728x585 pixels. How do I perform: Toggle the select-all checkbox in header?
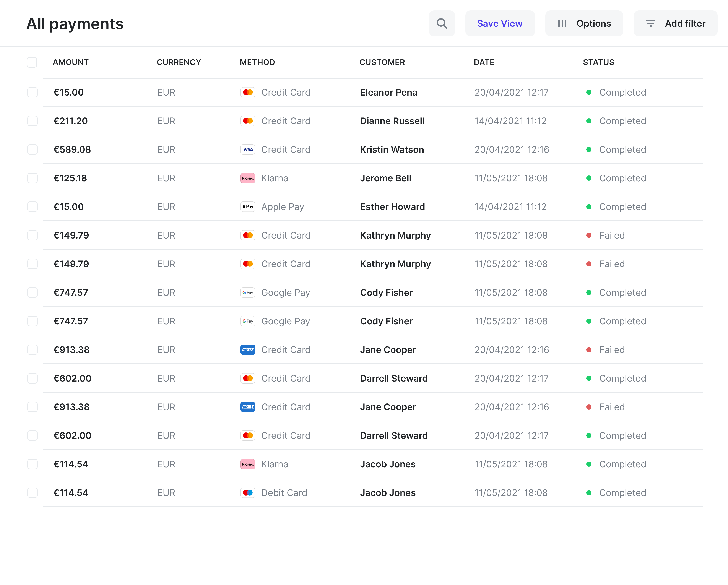coord(32,62)
